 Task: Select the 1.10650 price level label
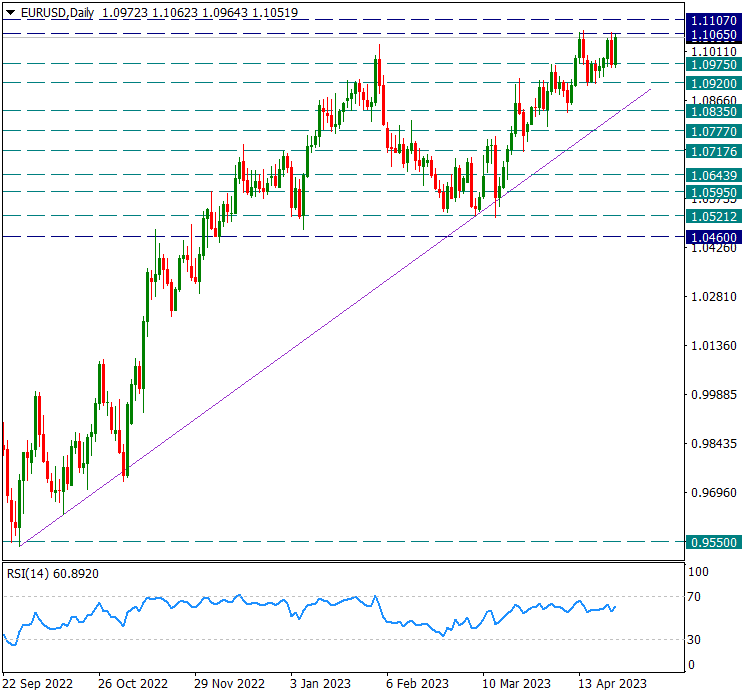pos(714,35)
